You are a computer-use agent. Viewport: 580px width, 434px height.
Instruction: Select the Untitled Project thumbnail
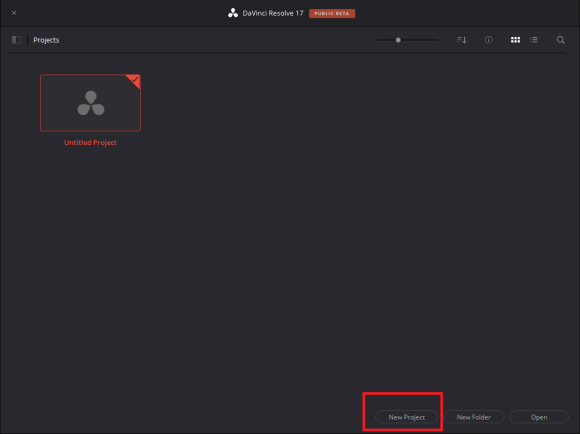pyautogui.click(x=91, y=103)
